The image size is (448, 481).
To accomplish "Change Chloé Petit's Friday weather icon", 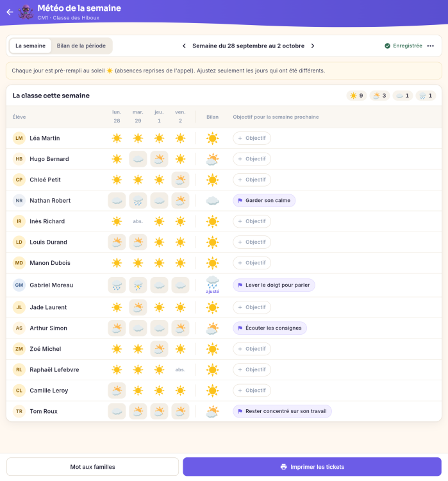I will click(180, 180).
